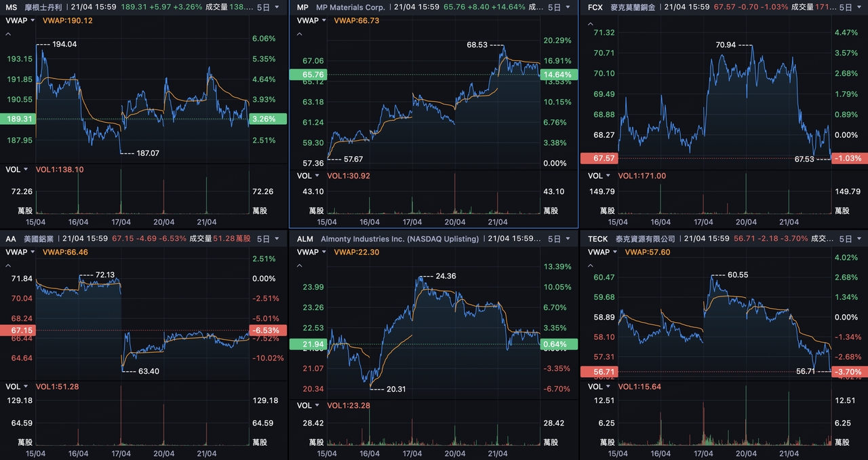Click the 63.40 low marker on the AA chart
The height and width of the screenshot is (460, 868).
[x=148, y=371]
